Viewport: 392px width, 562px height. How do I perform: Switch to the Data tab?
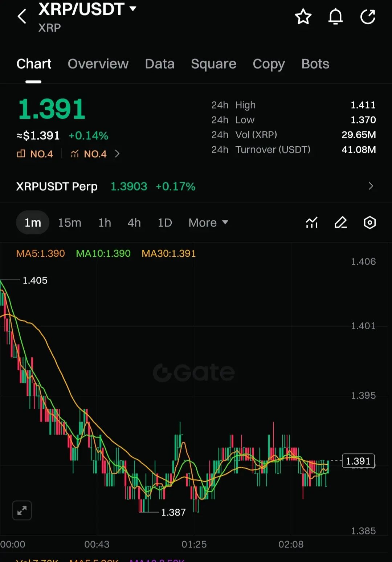click(160, 64)
